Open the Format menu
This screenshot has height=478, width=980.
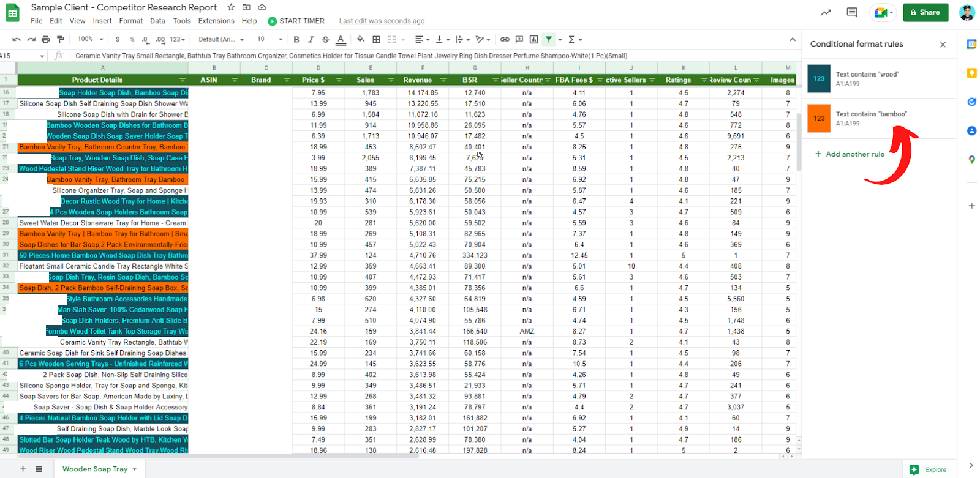130,21
